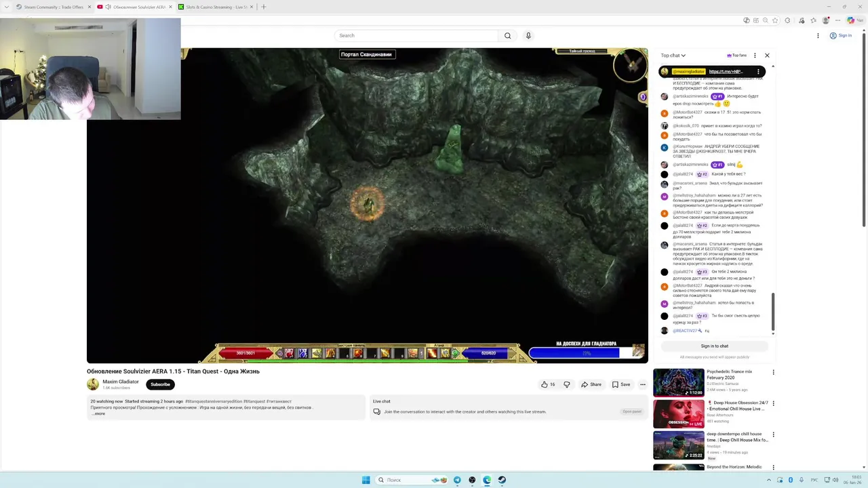Open the pinned t.me link in chat
Image resolution: width=868 pixels, height=488 pixels.
pos(726,71)
